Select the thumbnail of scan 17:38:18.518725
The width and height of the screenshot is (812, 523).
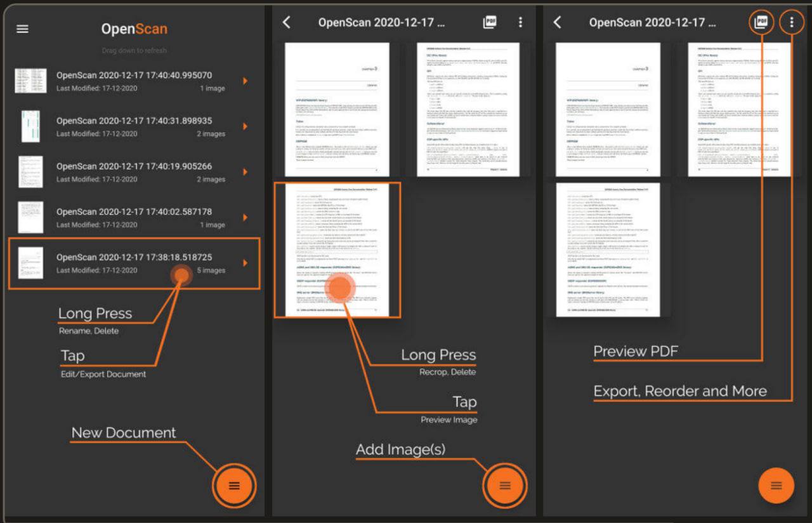pyautogui.click(x=30, y=263)
